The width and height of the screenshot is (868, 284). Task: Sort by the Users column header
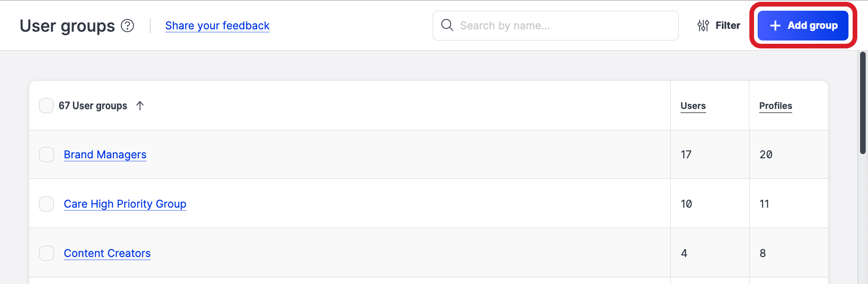tap(693, 106)
